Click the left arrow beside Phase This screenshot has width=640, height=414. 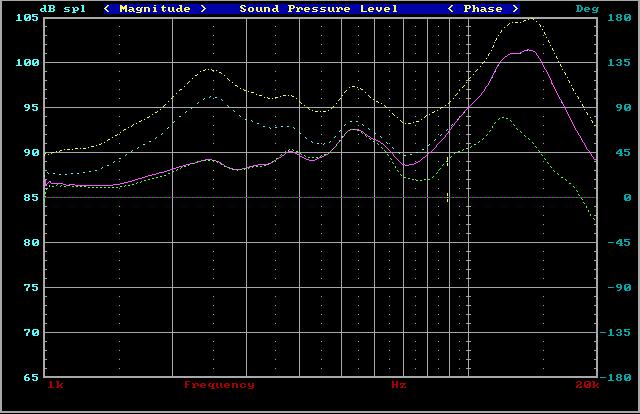click(451, 9)
